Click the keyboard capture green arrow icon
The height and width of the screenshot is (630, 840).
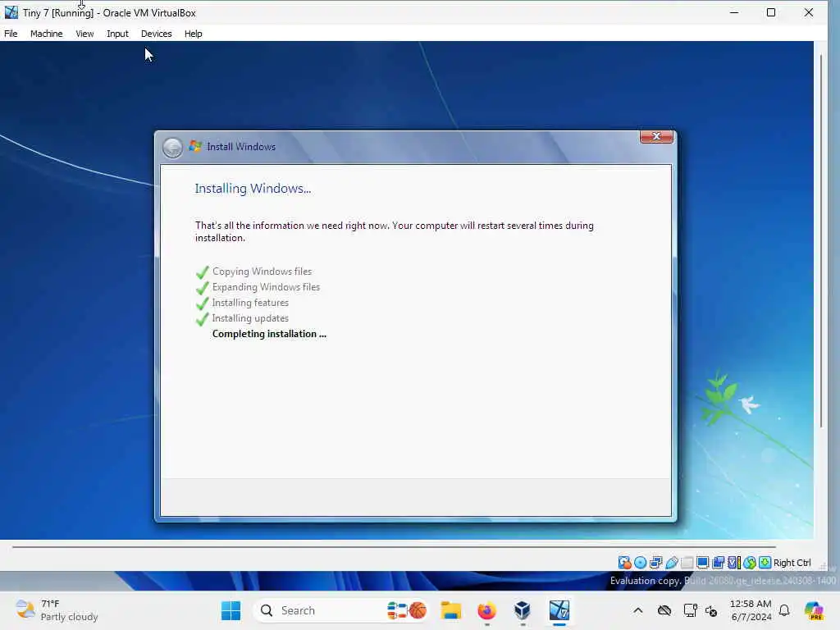(765, 563)
